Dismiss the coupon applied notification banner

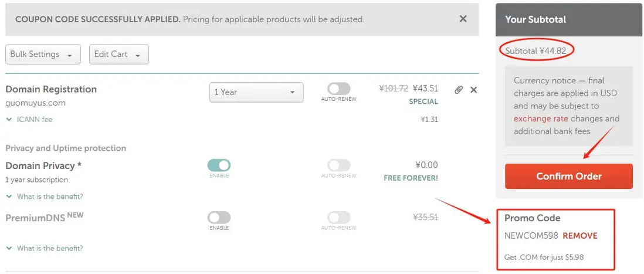click(463, 19)
